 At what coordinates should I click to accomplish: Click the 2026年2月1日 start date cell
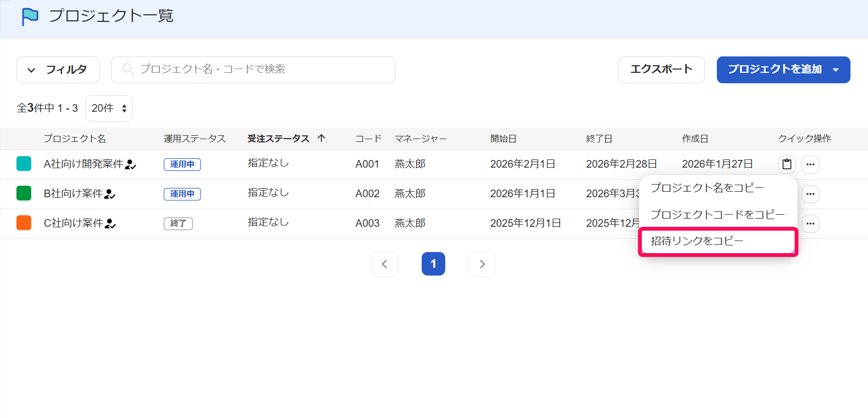[x=523, y=164]
